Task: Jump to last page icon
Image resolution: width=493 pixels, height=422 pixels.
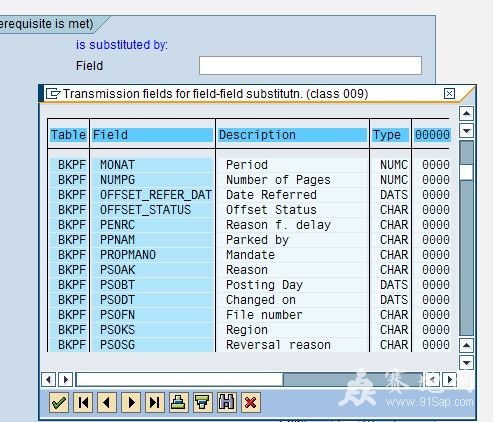Action: point(155,403)
